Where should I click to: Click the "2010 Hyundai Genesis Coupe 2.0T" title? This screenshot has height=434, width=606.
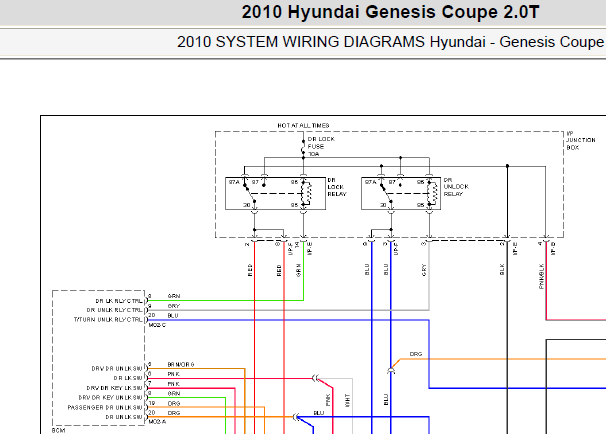pyautogui.click(x=390, y=12)
